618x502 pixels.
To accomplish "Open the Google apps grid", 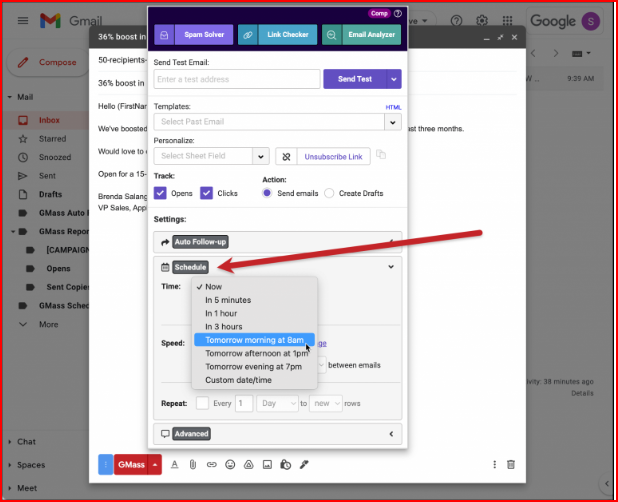I will coord(508,20).
